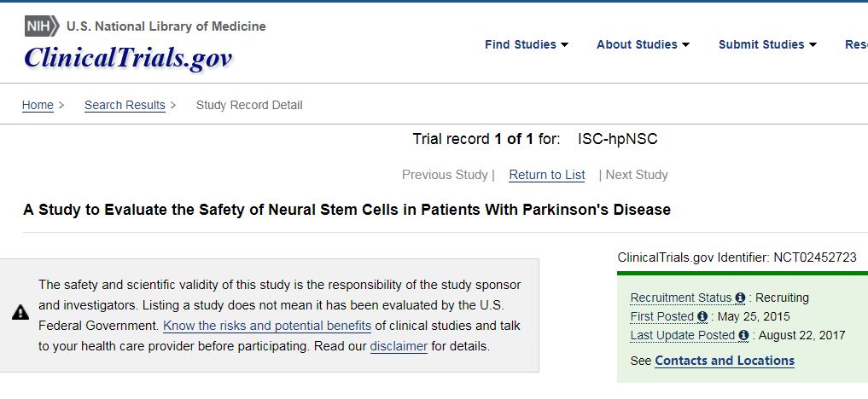Screen dimensions: 868x399
Task: Click the Last Update Posted label
Action: point(683,335)
